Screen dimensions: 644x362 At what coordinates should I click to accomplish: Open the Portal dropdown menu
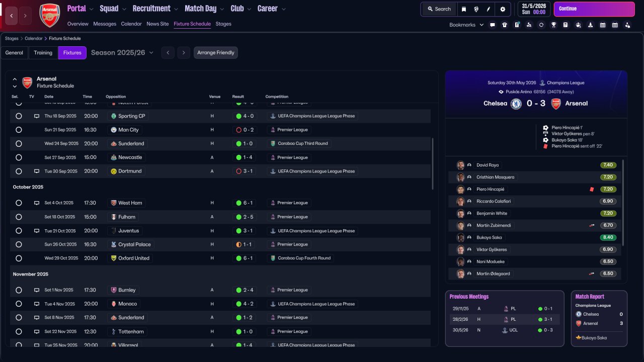coord(80,9)
